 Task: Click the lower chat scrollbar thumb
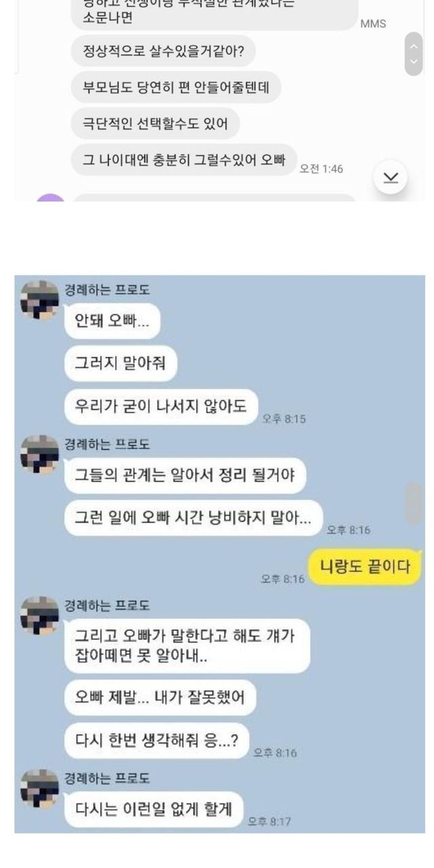414,503
